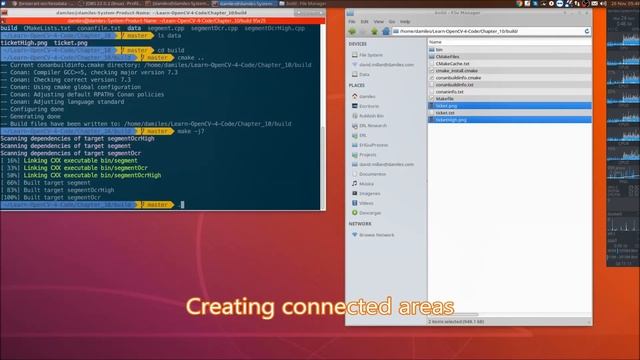Open the Edit menu in File Manager
This screenshot has width=640, height=360.
pyautogui.click(x=364, y=22)
